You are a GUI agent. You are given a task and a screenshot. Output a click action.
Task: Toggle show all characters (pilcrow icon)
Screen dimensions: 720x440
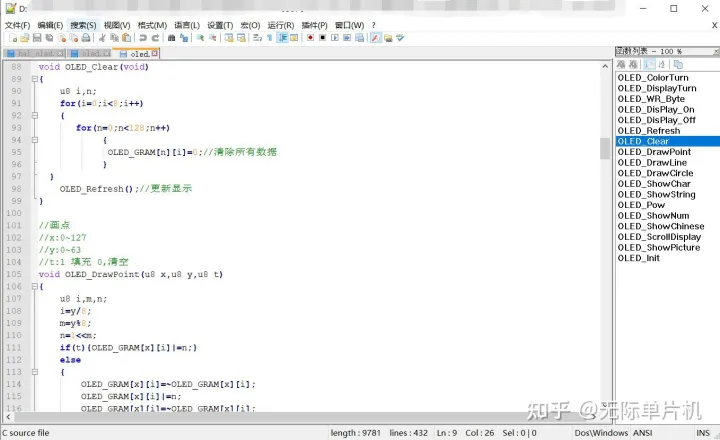(x=270, y=38)
